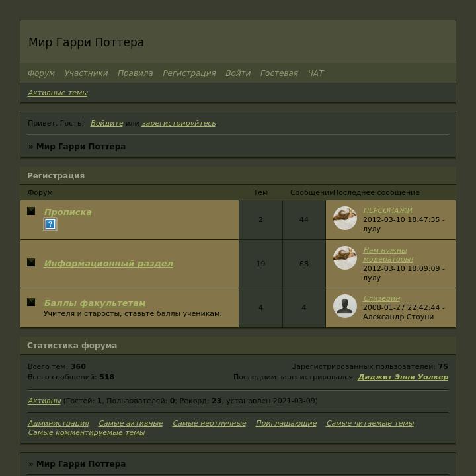Click the Войдите link in greeting
476x476 pixels.
pyautogui.click(x=107, y=123)
